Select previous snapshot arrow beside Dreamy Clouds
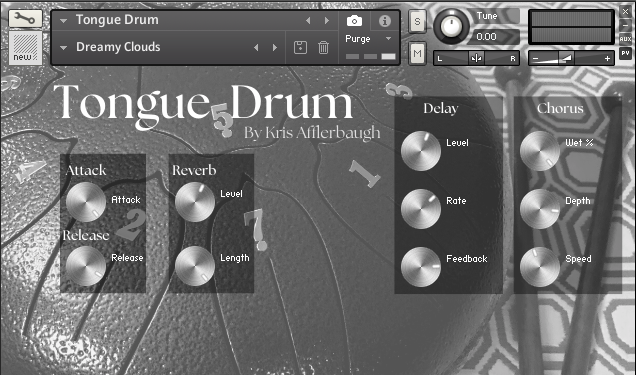Image resolution: width=636 pixels, height=375 pixels. [256, 47]
